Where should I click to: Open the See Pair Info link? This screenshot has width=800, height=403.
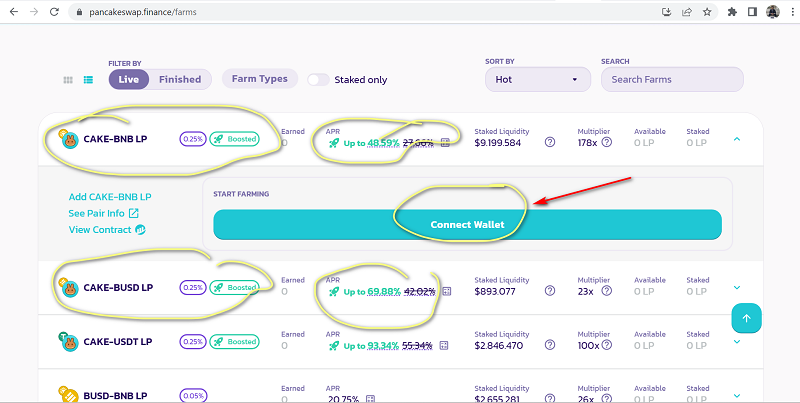click(103, 213)
